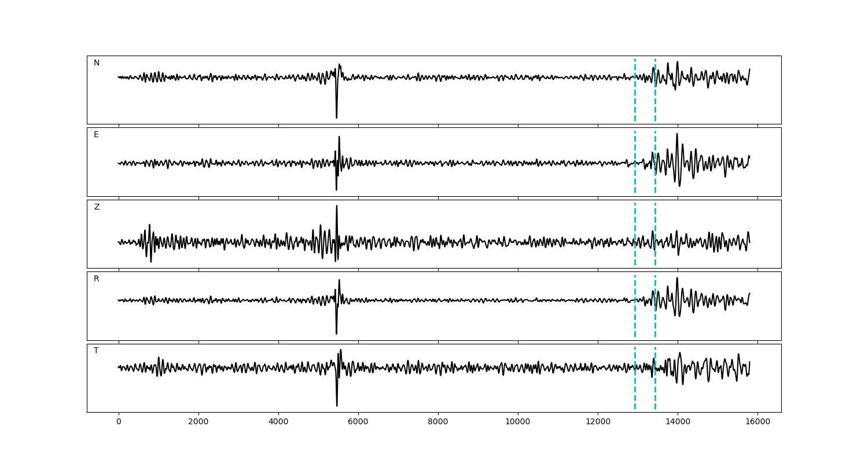Click the E channel label
The width and height of the screenshot is (868, 463).
[x=96, y=135]
